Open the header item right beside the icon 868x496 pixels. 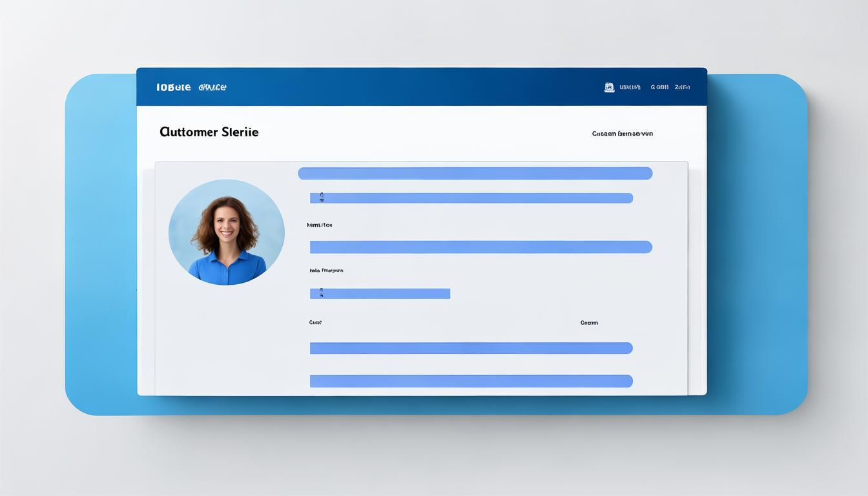[x=630, y=87]
